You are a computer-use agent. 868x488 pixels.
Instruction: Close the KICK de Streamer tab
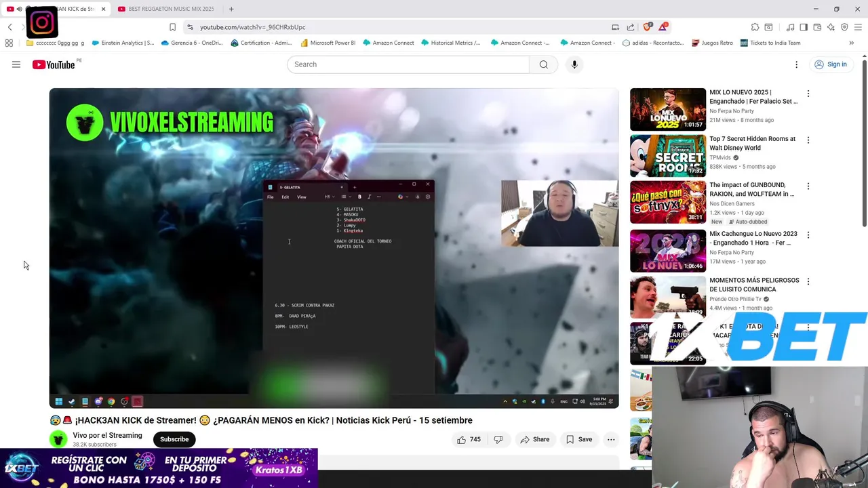click(103, 9)
